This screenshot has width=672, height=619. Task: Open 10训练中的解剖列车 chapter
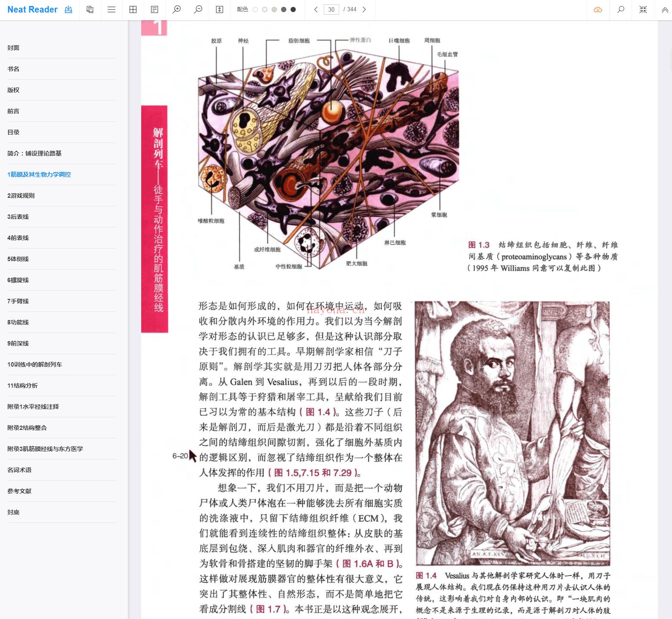pyautogui.click(x=62, y=364)
